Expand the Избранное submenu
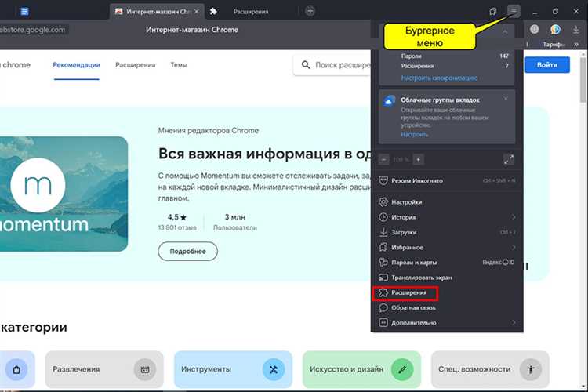 click(x=514, y=248)
